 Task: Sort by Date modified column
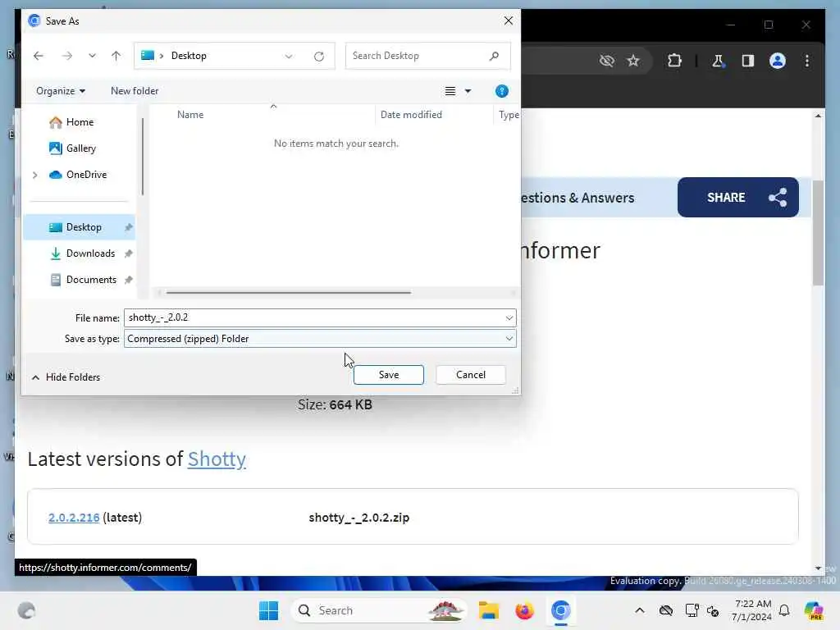[411, 115]
